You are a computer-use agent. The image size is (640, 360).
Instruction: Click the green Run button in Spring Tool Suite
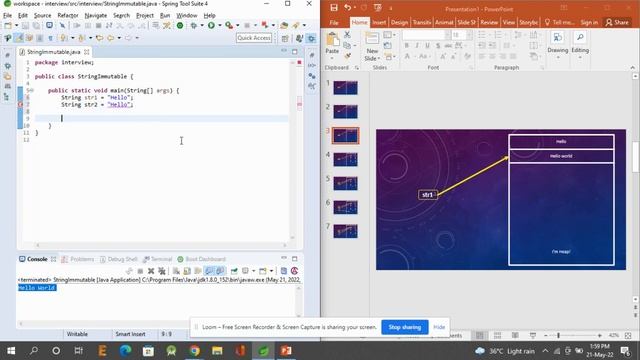tap(211, 25)
